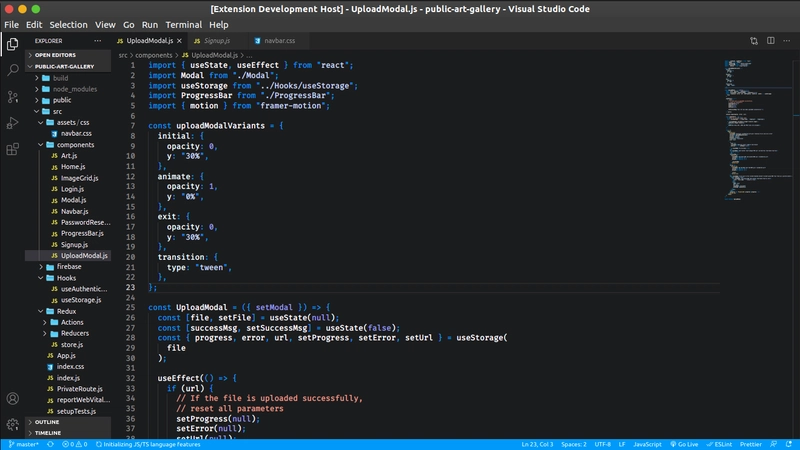Click the ESLint status bar item

719,444
